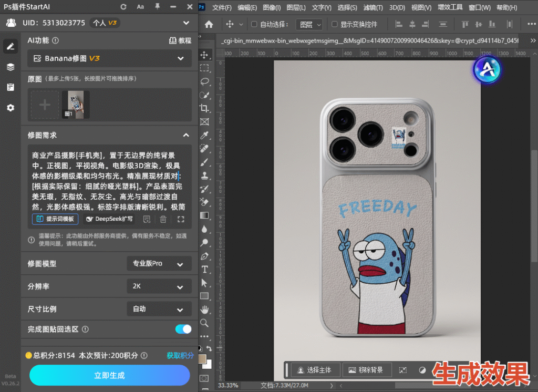Toggle 完成图贴回选区 switch

pos(183,329)
